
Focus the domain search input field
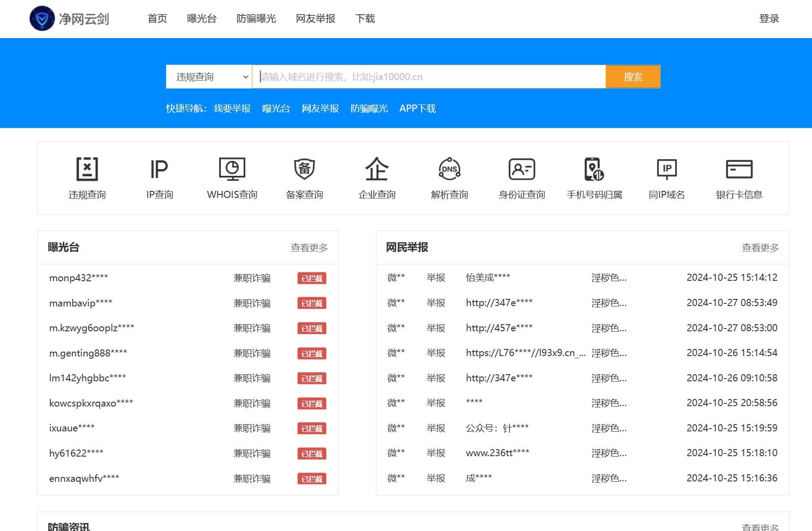point(429,77)
